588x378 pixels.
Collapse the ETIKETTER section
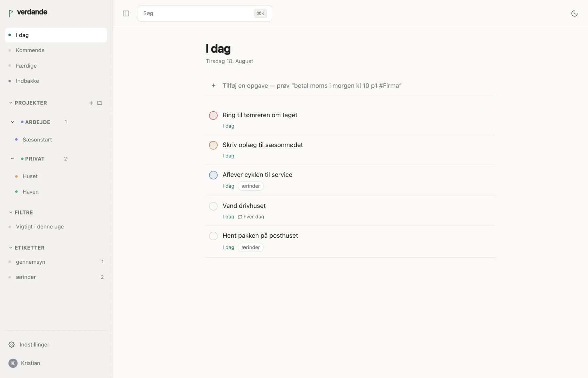pos(11,248)
